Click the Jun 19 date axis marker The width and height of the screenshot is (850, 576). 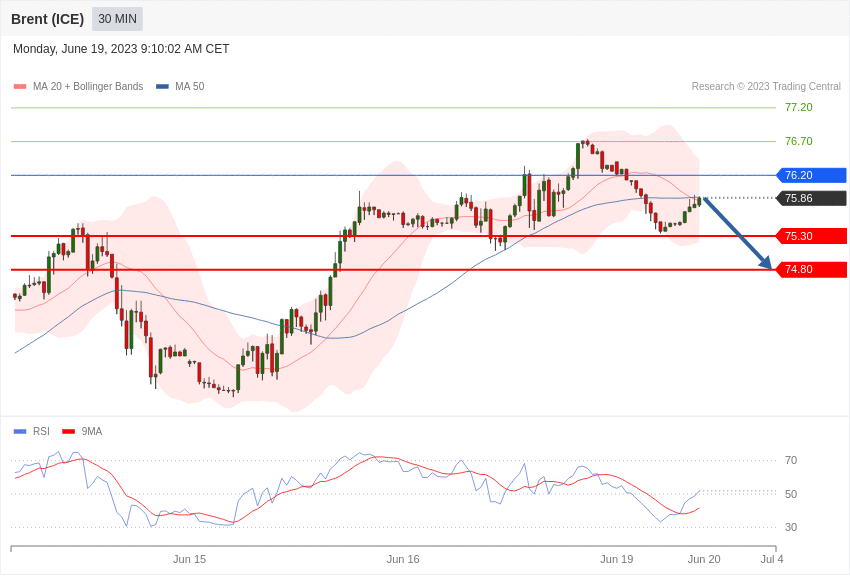tap(616, 559)
